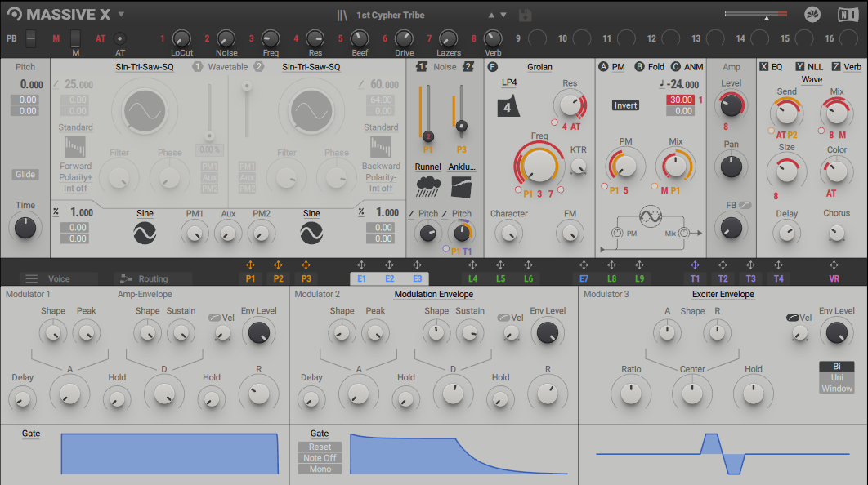
Task: Grab the L4 modulation assign arrows
Action: tap(472, 265)
